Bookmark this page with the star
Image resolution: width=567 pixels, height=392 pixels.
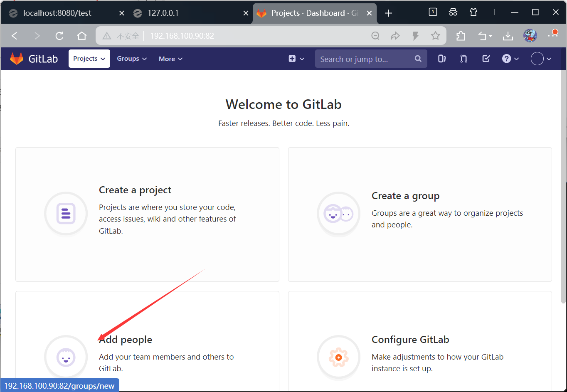pyautogui.click(x=435, y=36)
